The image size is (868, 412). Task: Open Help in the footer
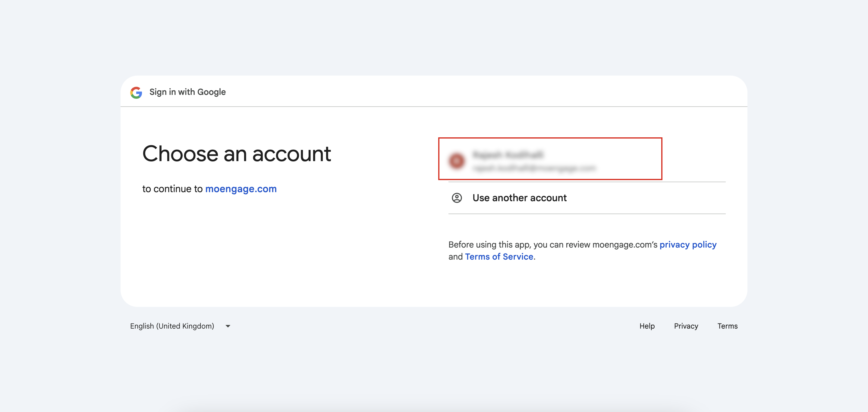(647, 326)
